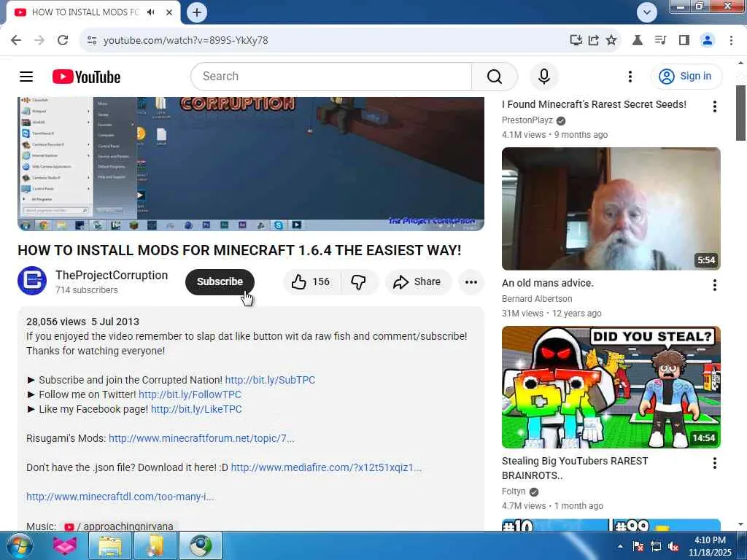Open the network tray icon

[656, 547]
